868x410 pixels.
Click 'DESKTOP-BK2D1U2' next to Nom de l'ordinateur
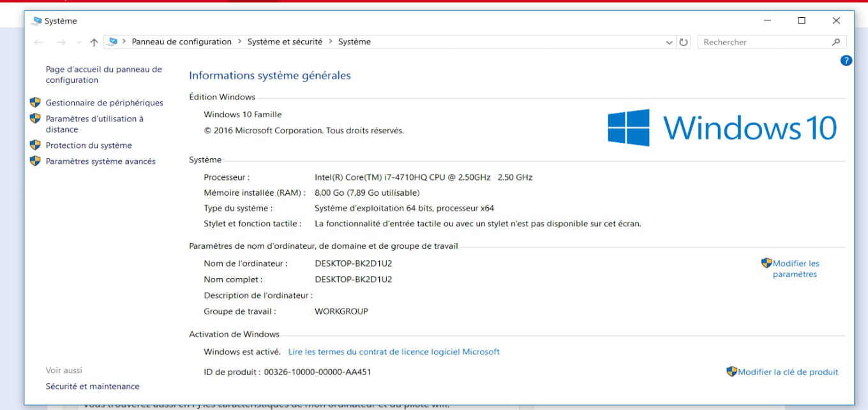pyautogui.click(x=354, y=263)
